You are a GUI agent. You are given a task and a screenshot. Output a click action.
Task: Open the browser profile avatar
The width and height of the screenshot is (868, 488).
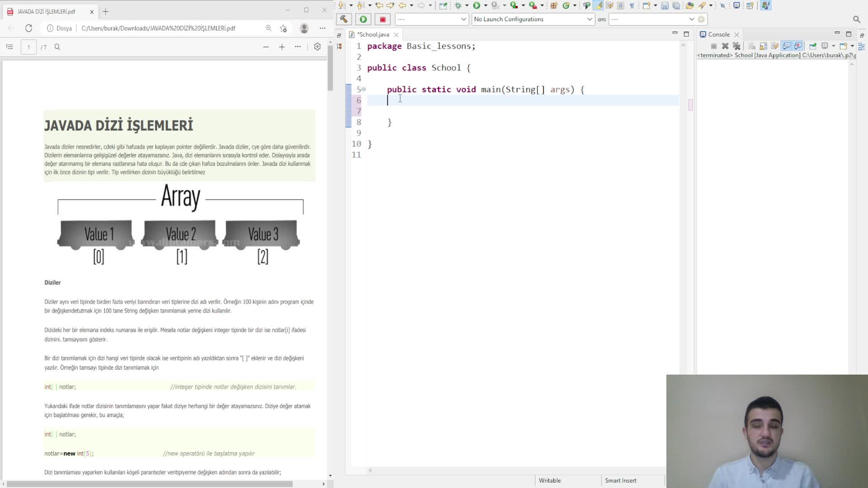coord(304,28)
